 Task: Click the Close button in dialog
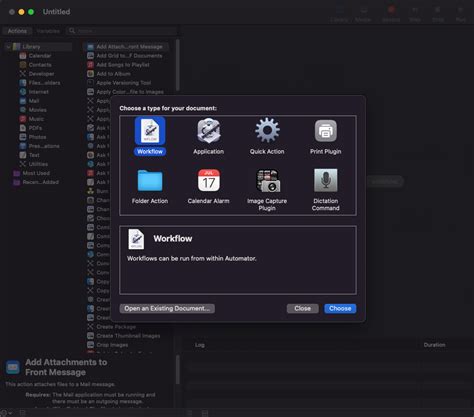pos(302,308)
